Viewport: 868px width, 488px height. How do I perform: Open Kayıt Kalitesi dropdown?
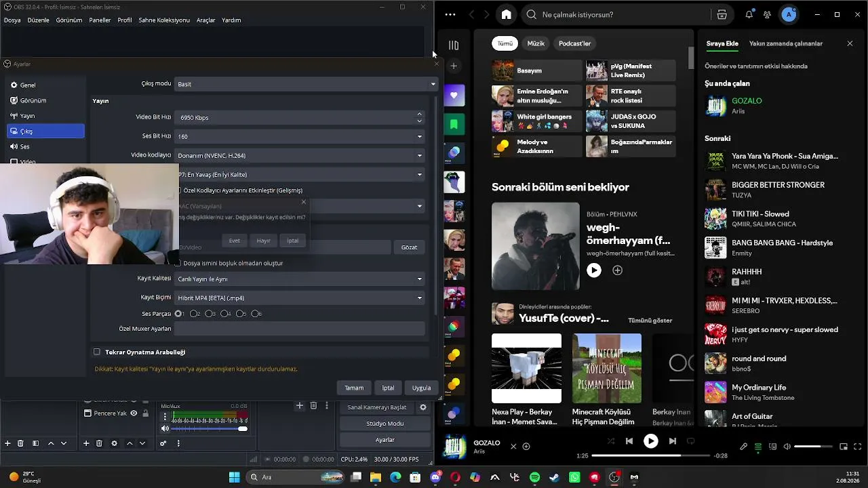(x=299, y=279)
